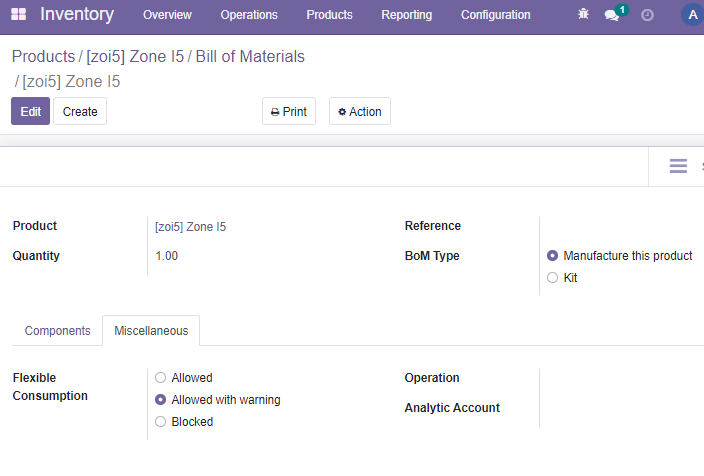Click the hamburger lines icon in button box
The width and height of the screenshot is (704, 476).
[678, 166]
